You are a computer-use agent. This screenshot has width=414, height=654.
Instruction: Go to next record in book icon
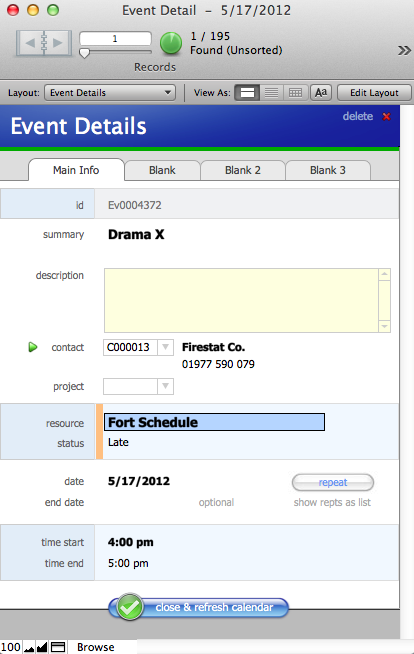[58, 43]
